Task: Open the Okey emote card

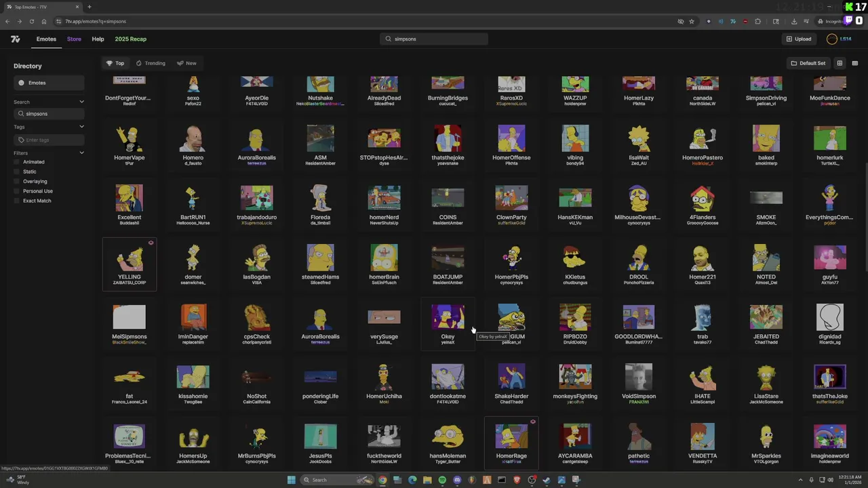Action: coord(448,323)
